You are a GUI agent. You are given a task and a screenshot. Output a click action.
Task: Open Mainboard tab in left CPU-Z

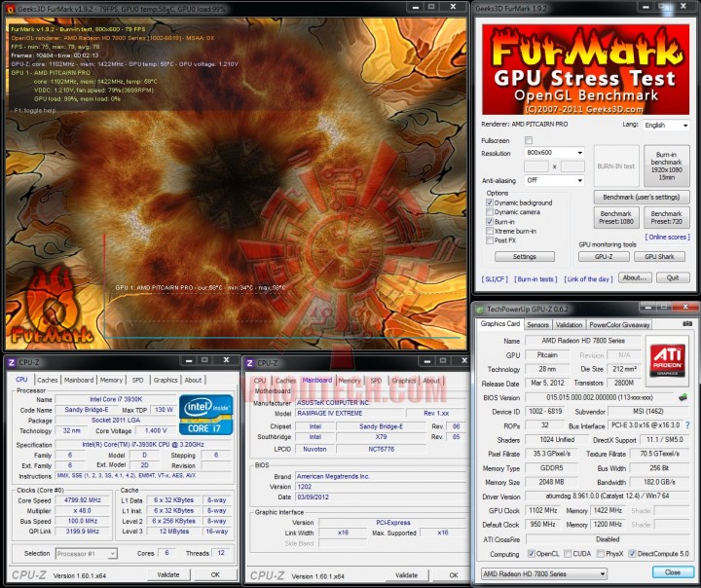click(79, 380)
